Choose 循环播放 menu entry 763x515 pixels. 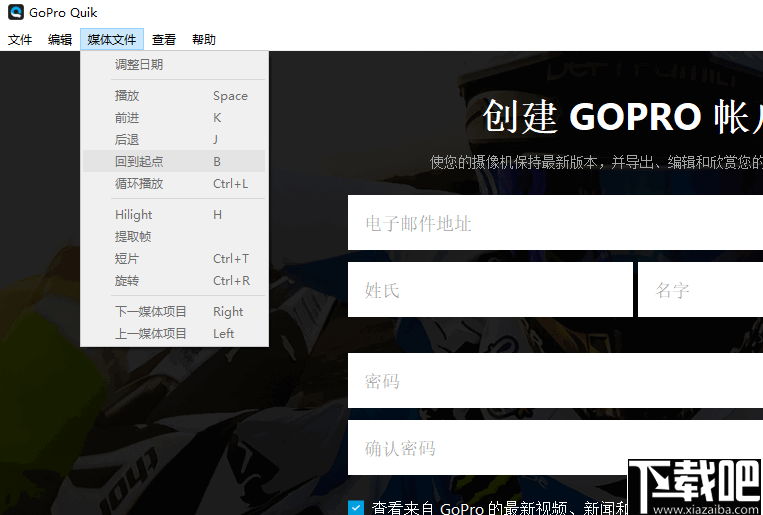[174, 184]
